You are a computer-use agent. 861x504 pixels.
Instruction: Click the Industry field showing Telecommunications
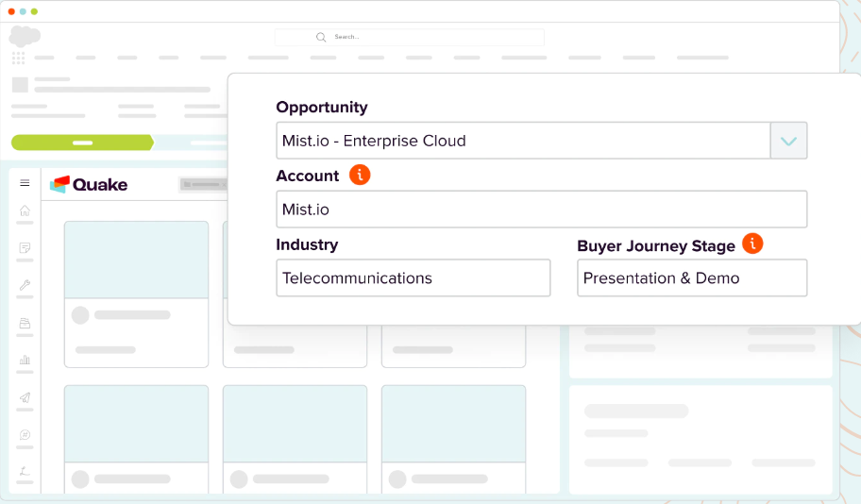(x=413, y=277)
